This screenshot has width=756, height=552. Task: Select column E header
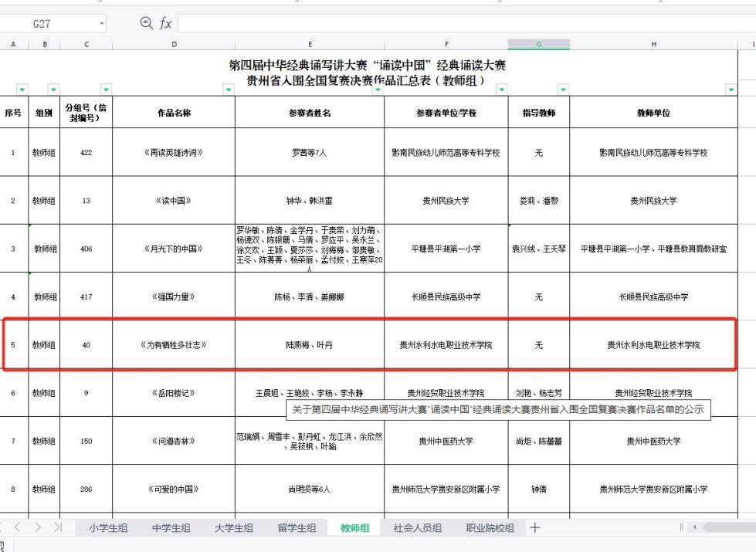pos(310,44)
